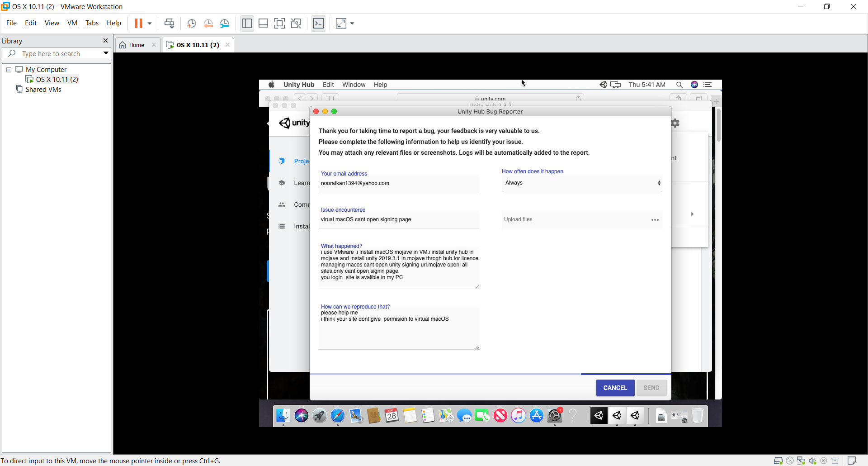Click the Issue encountered text field

click(x=399, y=219)
